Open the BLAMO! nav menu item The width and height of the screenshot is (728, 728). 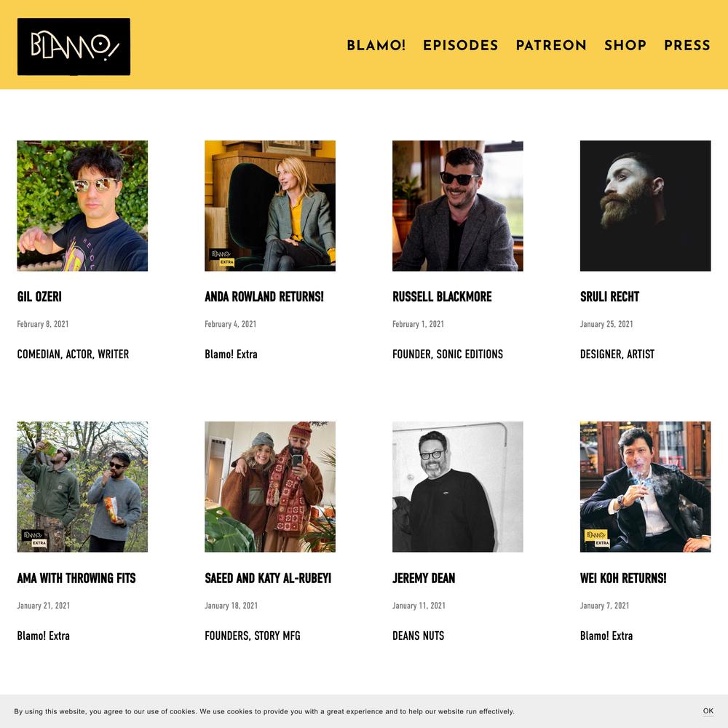(376, 45)
